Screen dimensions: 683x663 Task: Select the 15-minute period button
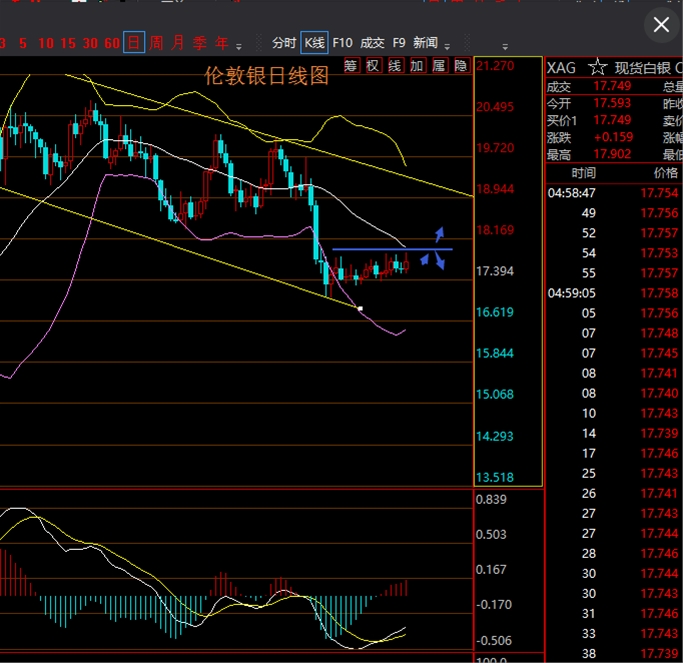[x=68, y=43]
